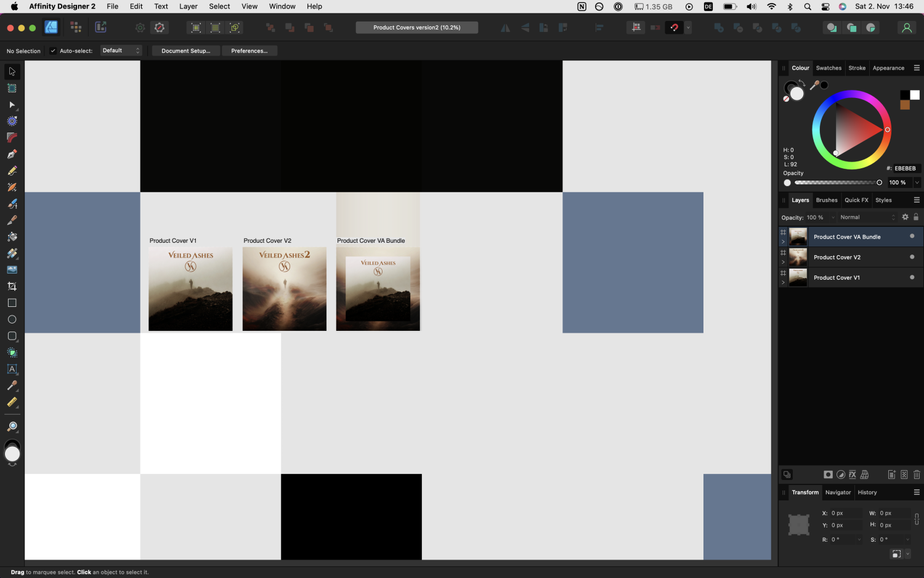The height and width of the screenshot is (578, 924).
Task: Hide the Product Cover V2 layer
Action: tap(912, 257)
